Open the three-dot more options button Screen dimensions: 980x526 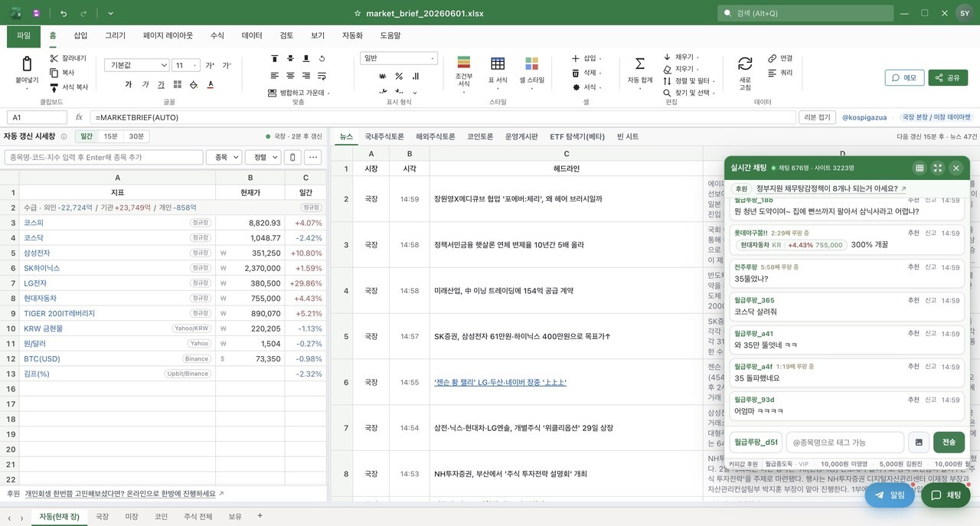click(312, 157)
